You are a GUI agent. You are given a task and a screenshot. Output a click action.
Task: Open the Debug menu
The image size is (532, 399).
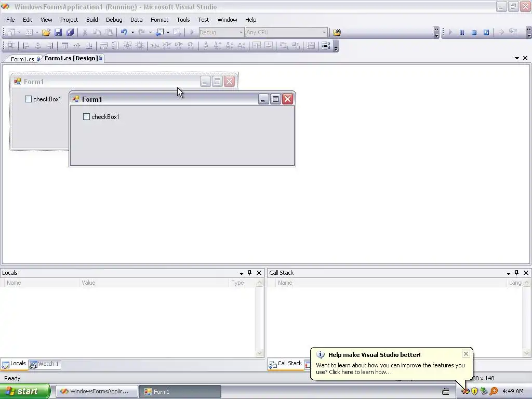pos(114,20)
